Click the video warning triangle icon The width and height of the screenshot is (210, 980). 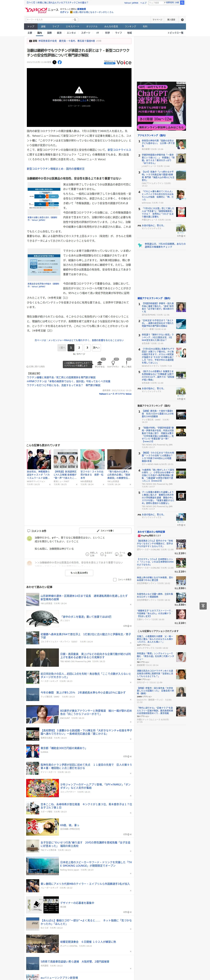pos(79,90)
